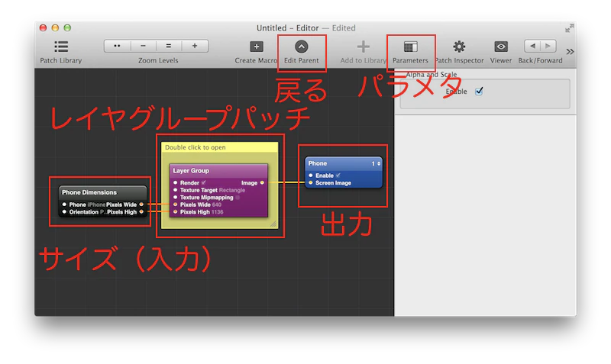Click the Screen Image input port on Phone patch

pyautogui.click(x=311, y=182)
